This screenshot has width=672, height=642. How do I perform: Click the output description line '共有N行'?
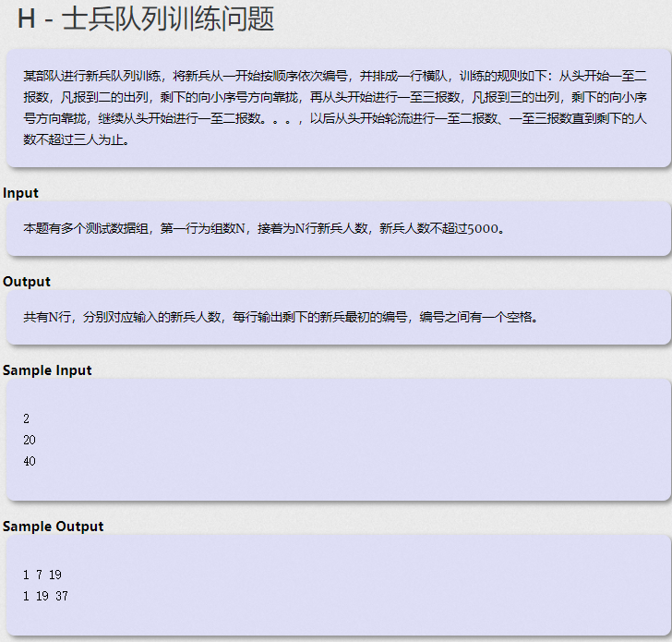[x=281, y=317]
